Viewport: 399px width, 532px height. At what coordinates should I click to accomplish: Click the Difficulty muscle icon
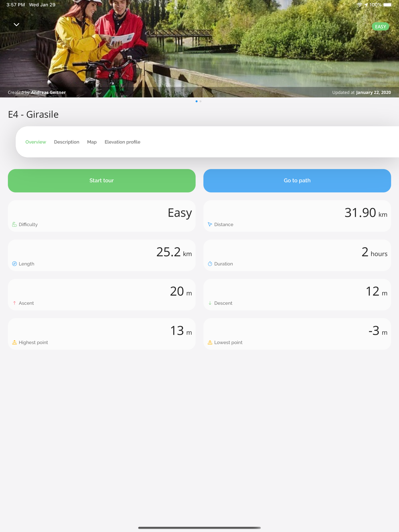(14, 225)
